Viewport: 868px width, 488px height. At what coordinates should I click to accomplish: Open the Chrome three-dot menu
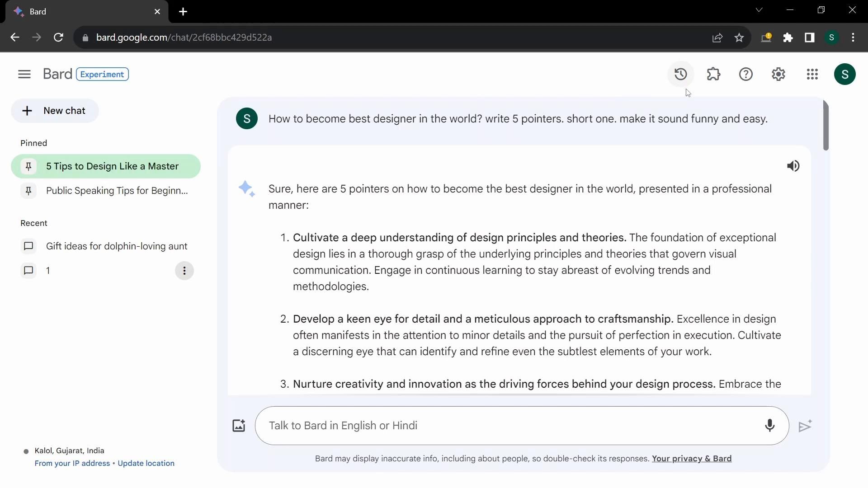853,38
